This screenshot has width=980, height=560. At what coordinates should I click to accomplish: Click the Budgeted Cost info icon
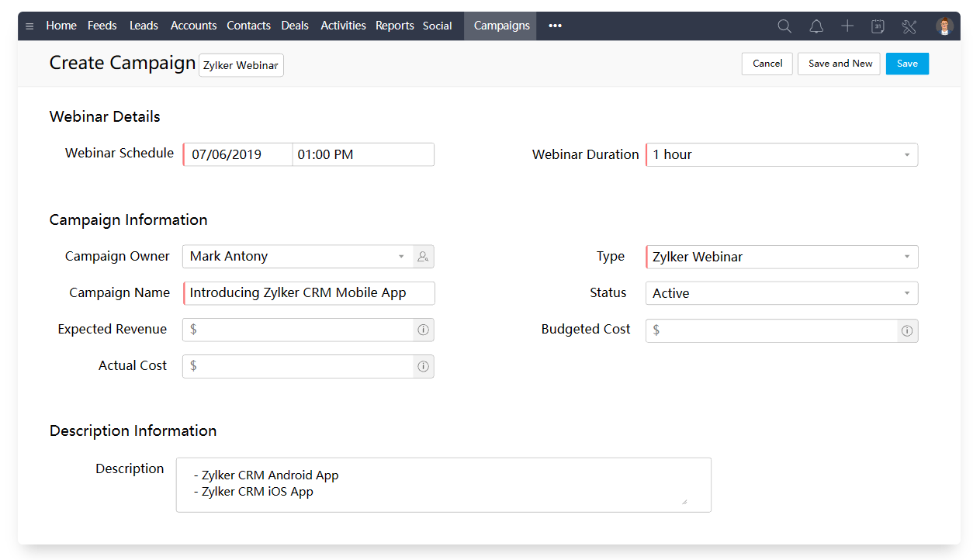pos(907,331)
